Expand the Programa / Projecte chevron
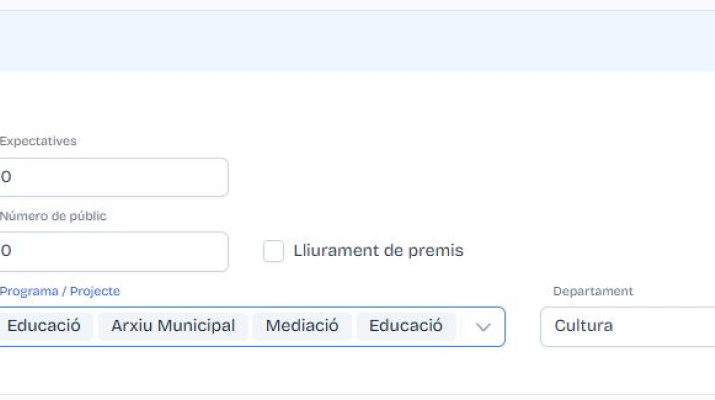 (x=483, y=327)
